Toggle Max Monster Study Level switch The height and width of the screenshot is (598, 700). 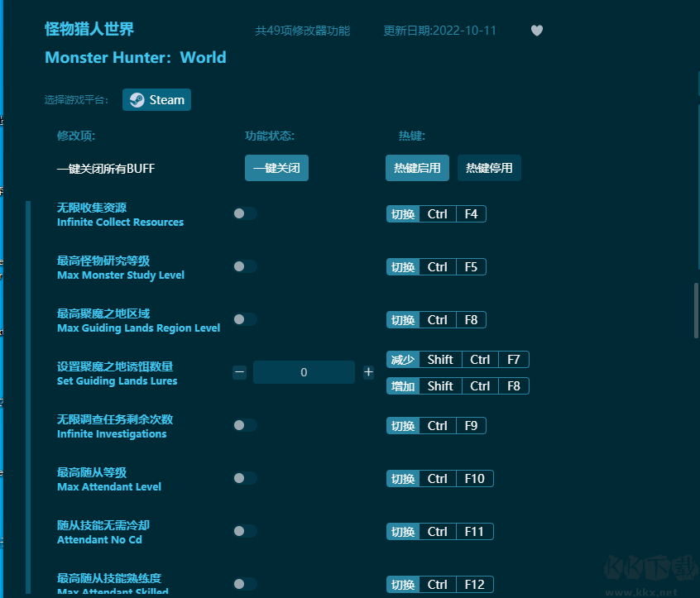[245, 266]
